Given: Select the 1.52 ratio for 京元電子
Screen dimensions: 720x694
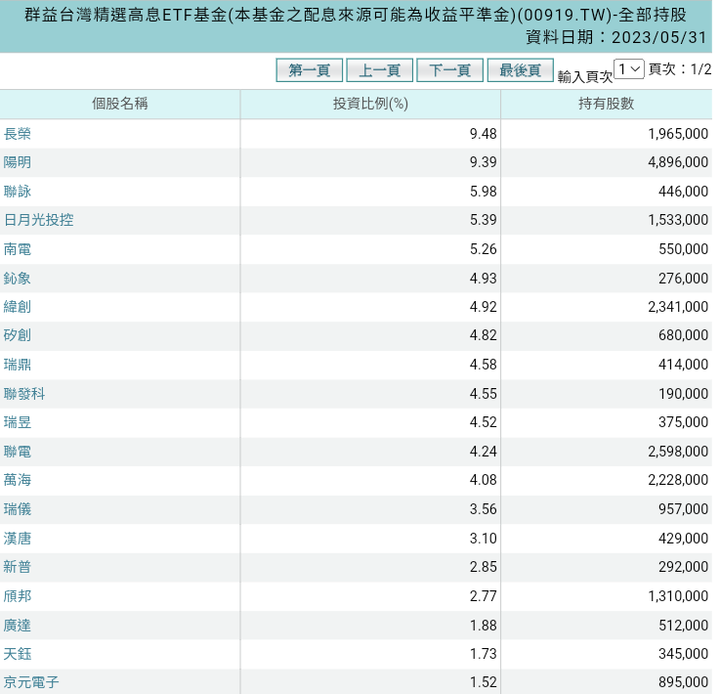Looking at the screenshot, I should pyautogui.click(x=483, y=682).
